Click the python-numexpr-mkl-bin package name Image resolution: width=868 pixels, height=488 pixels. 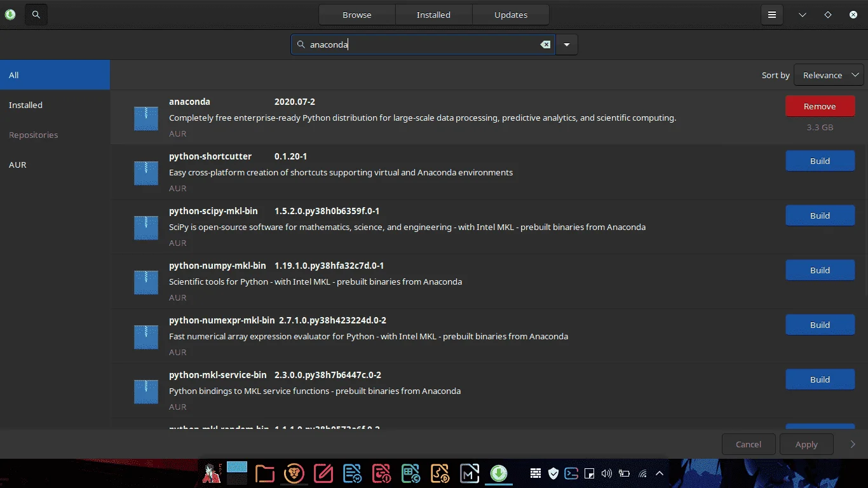[222, 320]
